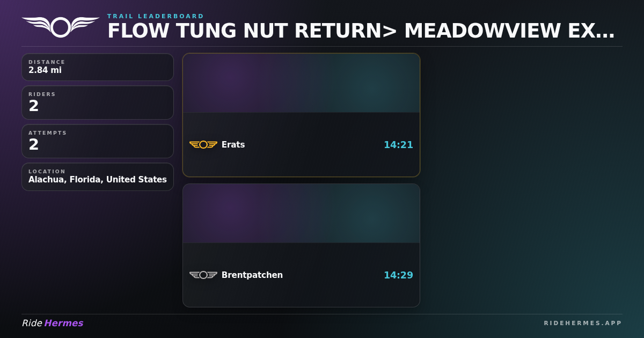Click the Alachua, Florida location text

[98, 180]
